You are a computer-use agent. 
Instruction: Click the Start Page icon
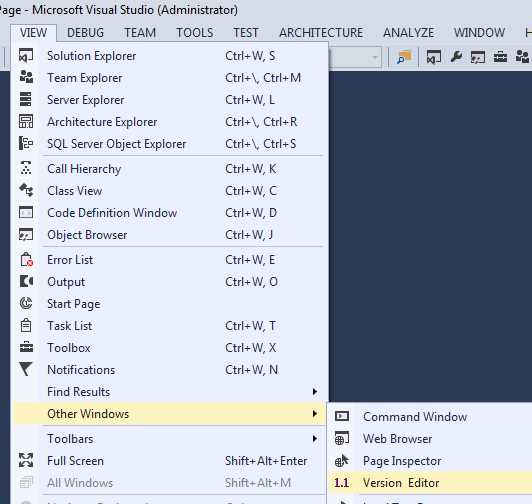point(26,303)
